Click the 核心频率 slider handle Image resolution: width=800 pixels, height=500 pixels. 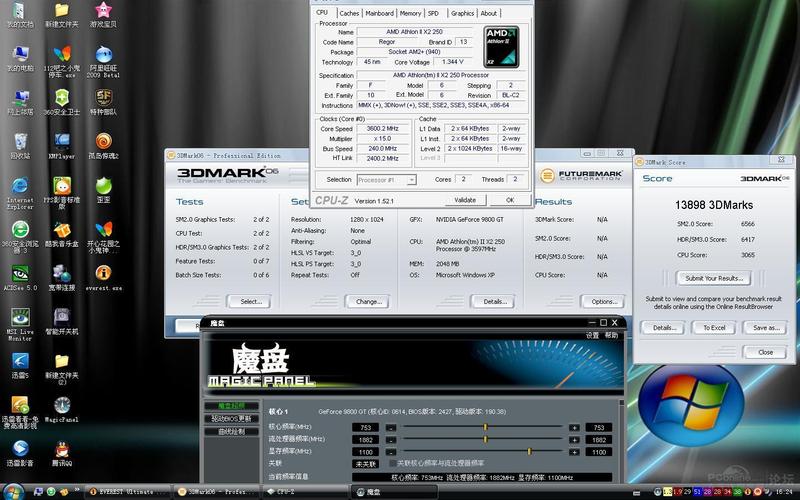[485, 427]
